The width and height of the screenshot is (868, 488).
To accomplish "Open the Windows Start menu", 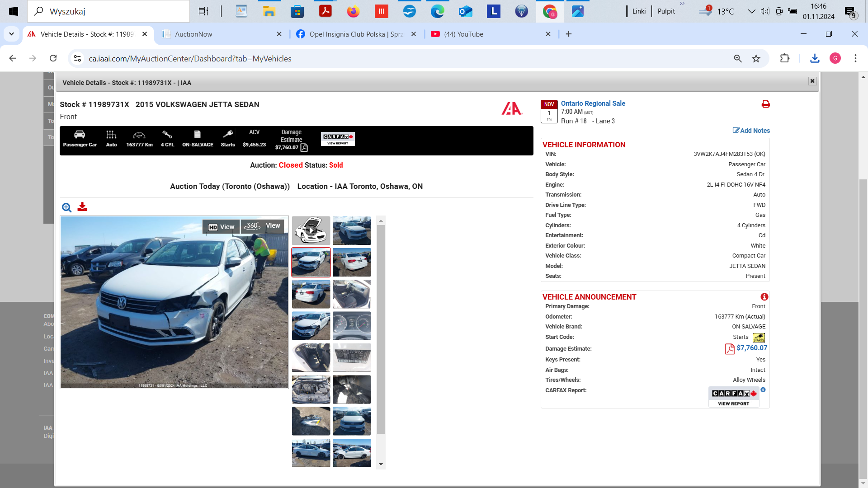I will coord(14,11).
